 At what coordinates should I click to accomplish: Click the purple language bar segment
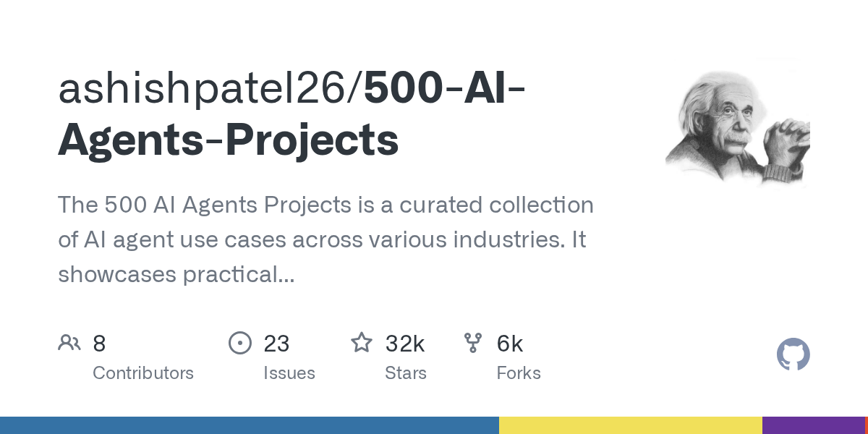click(814, 425)
